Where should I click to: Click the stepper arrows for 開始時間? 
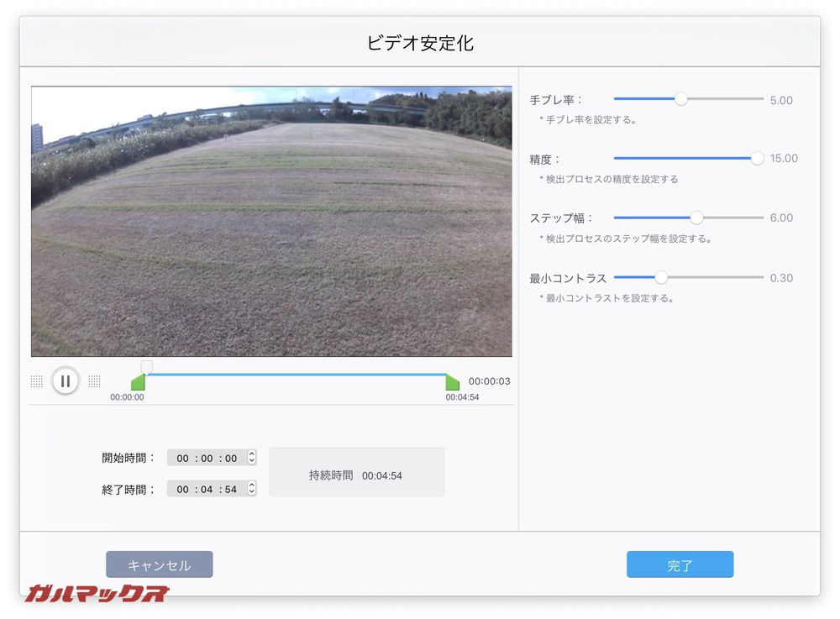(251, 458)
